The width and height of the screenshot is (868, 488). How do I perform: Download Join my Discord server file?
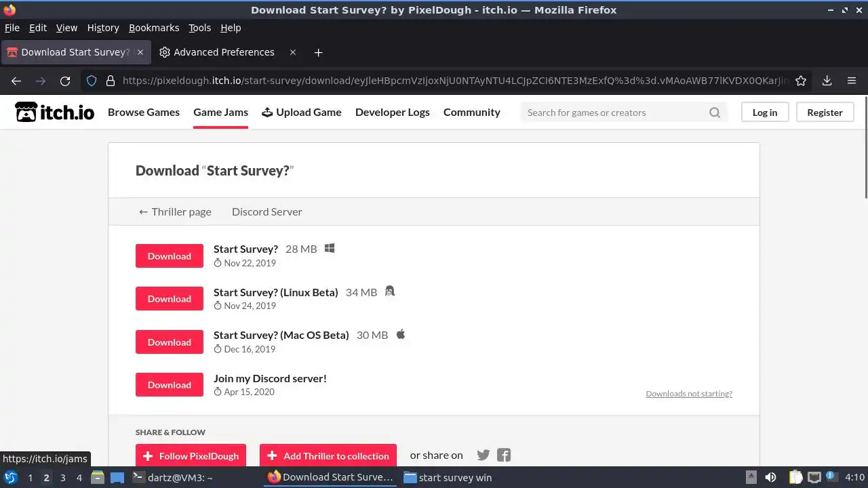pos(170,385)
